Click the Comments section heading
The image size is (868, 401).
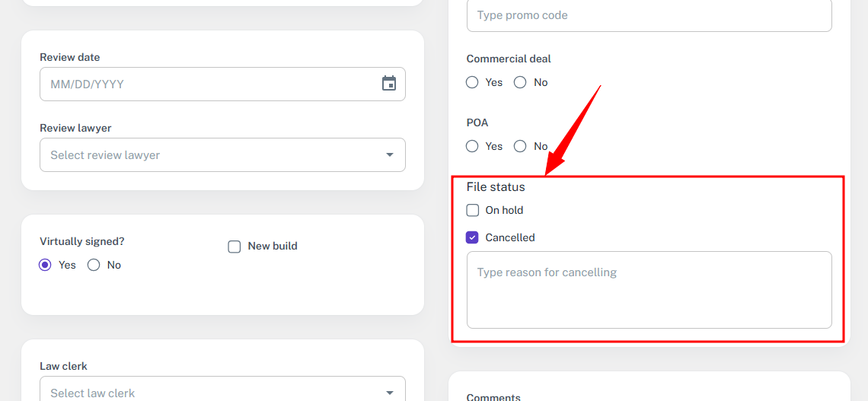(x=493, y=396)
